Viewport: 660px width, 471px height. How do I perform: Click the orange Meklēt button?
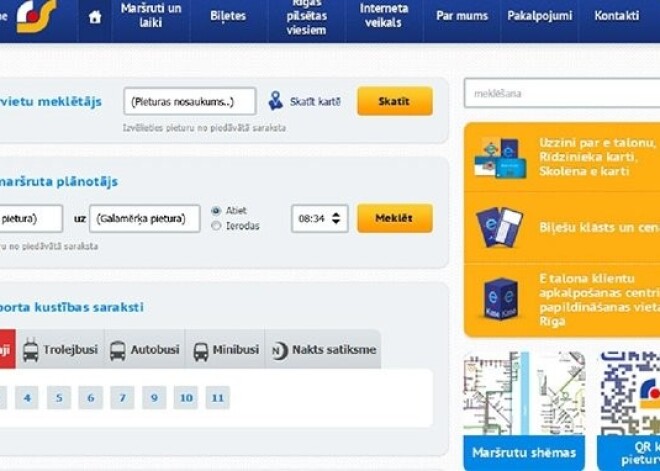395,218
